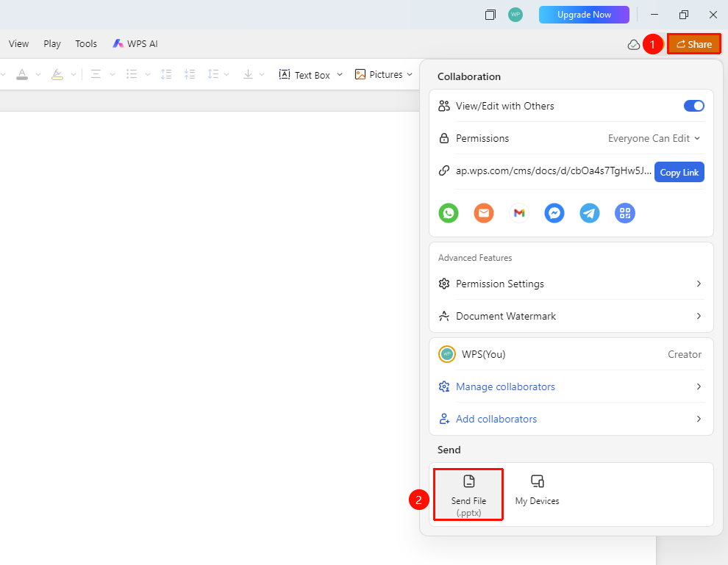
Task: Open the font color dropdown arrow
Action: click(x=38, y=75)
